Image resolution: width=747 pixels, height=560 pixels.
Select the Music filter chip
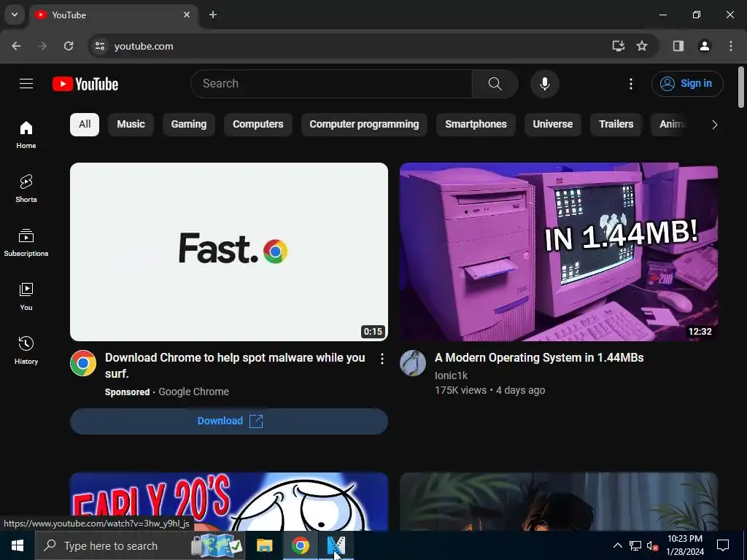[131, 124]
